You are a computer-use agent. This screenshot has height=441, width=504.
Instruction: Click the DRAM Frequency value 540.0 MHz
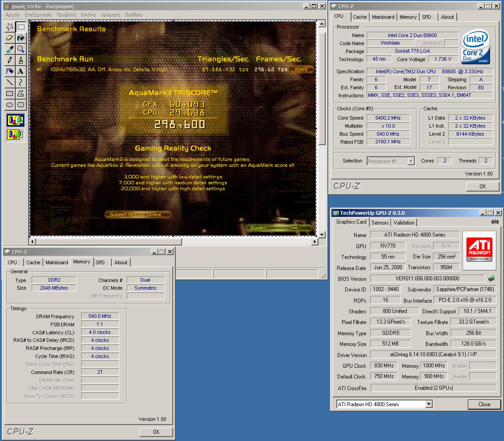(100, 316)
